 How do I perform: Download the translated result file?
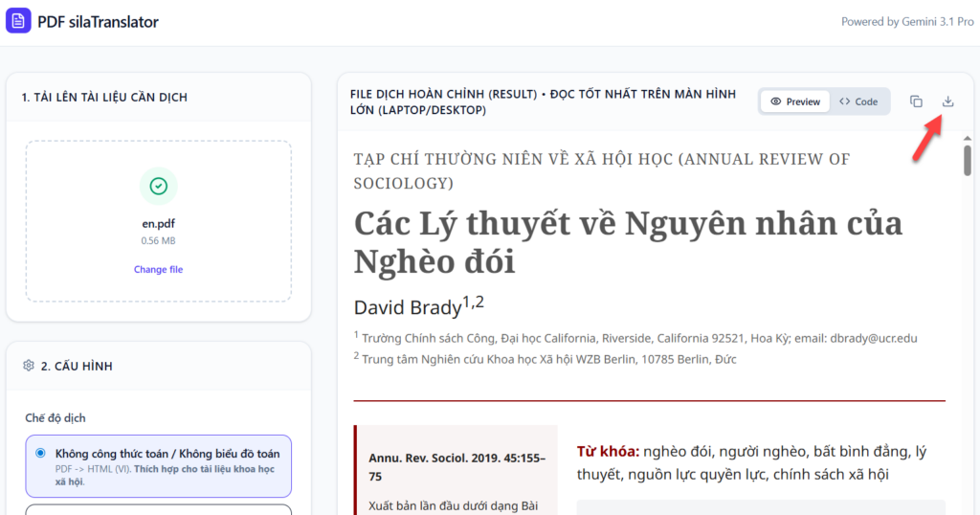tap(947, 101)
